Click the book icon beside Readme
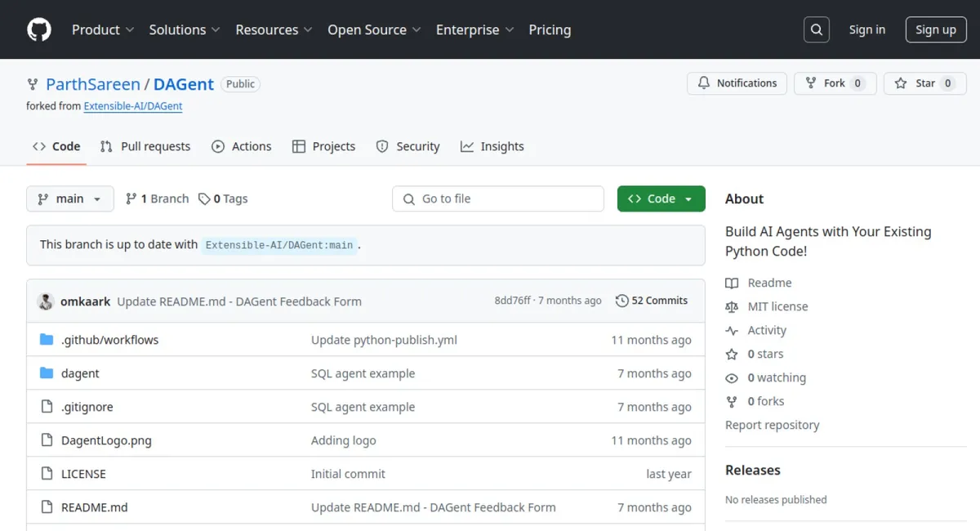The image size is (980, 531). tap(732, 283)
